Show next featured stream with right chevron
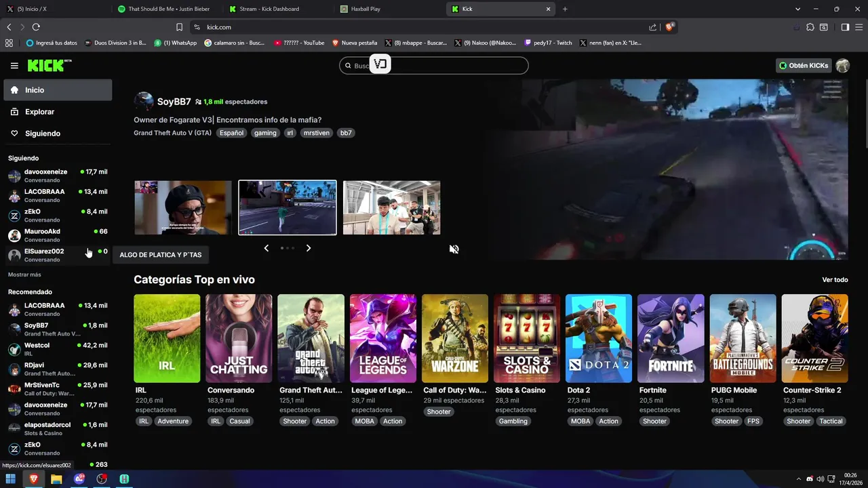 309,248
